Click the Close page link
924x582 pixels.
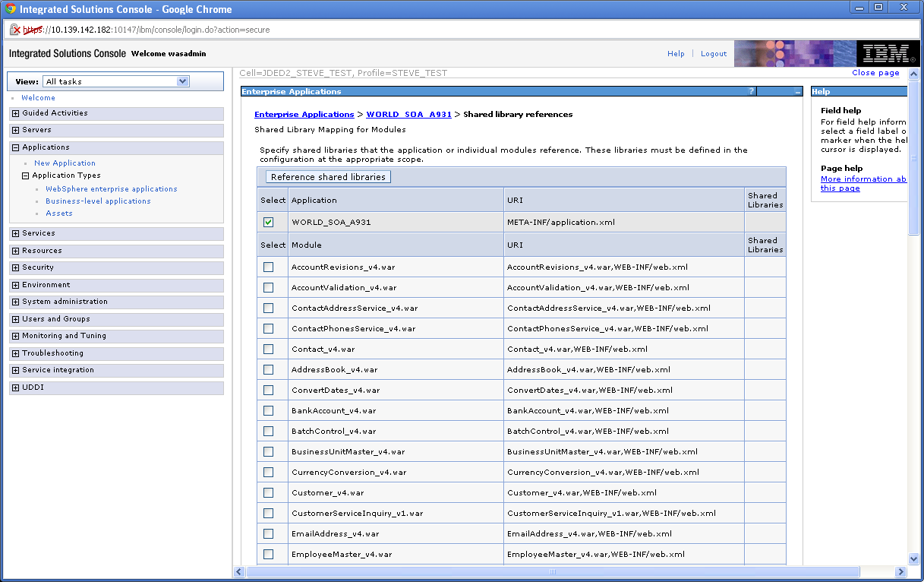[x=875, y=73]
